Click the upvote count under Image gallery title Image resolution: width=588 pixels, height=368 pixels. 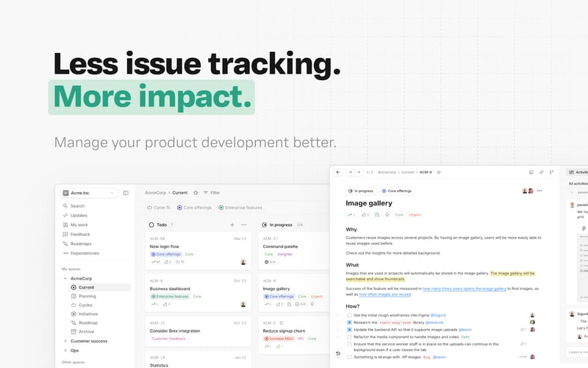coord(365,215)
